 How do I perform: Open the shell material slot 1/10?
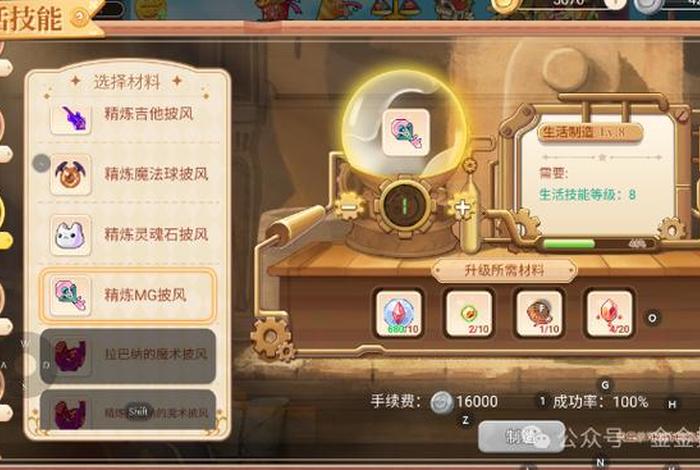[x=539, y=313]
